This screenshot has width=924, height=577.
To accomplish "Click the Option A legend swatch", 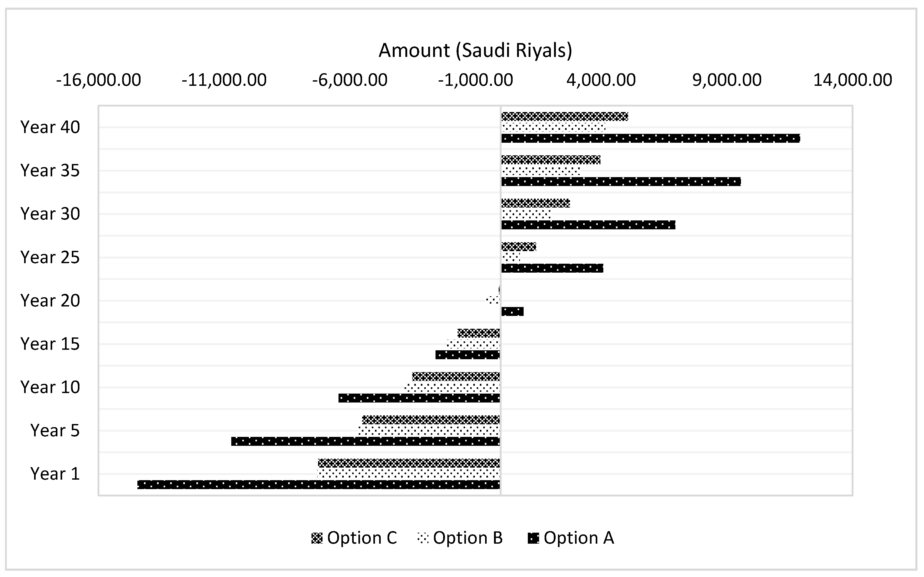I will tap(533, 538).
